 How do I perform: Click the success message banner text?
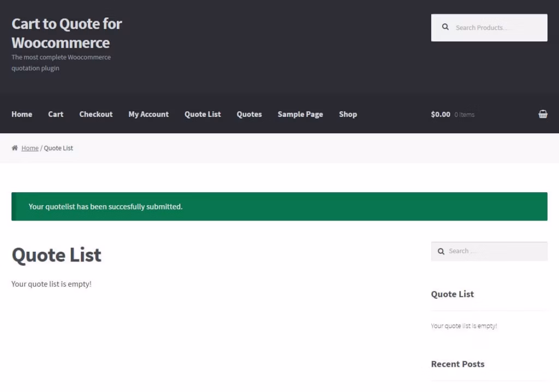point(105,206)
